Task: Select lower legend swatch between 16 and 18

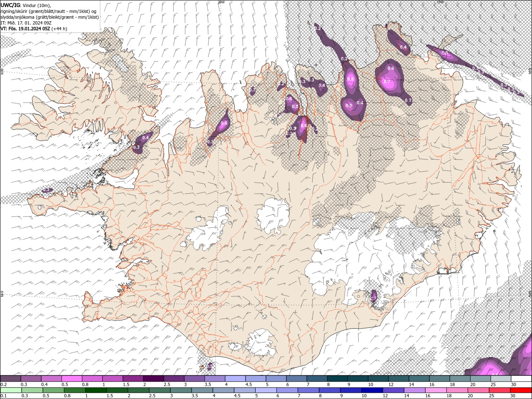Action: pyautogui.click(x=436, y=390)
